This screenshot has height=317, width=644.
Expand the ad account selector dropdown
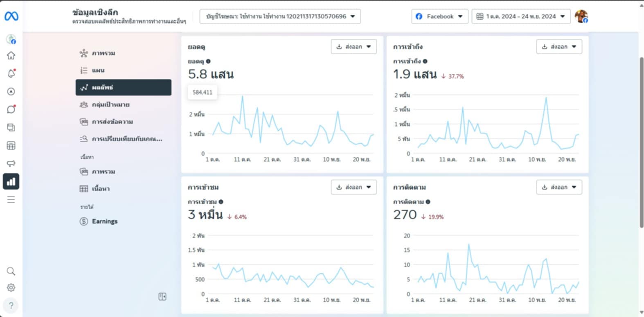[280, 16]
